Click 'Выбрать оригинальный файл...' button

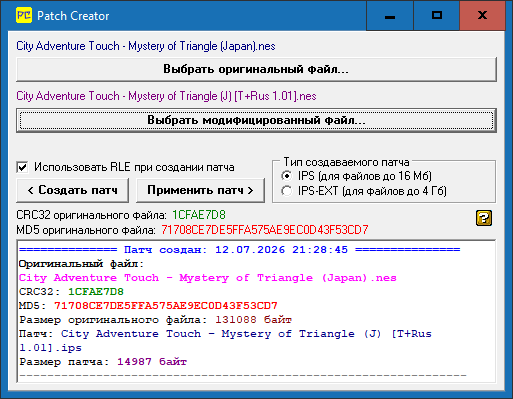256,69
